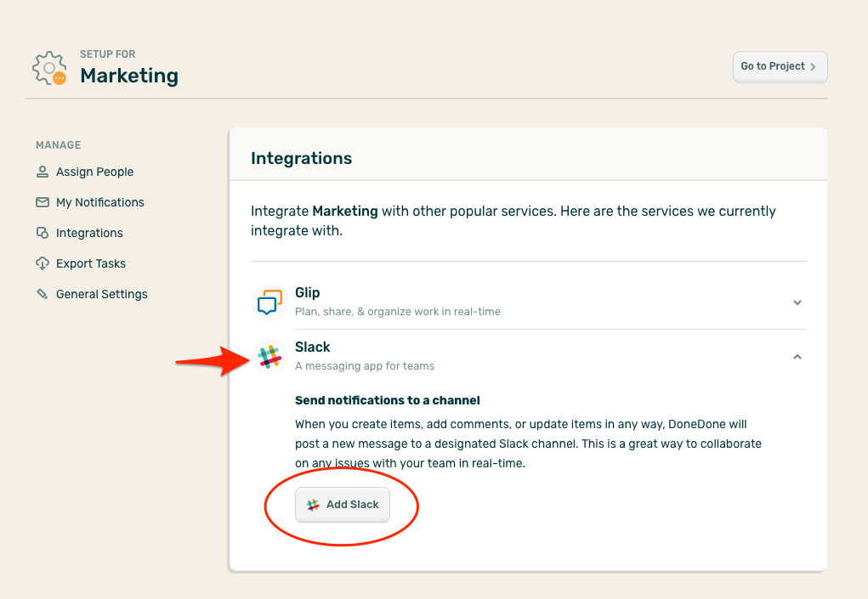Image resolution: width=868 pixels, height=599 pixels.
Task: Click the Assign People person icon
Action: [x=42, y=172]
